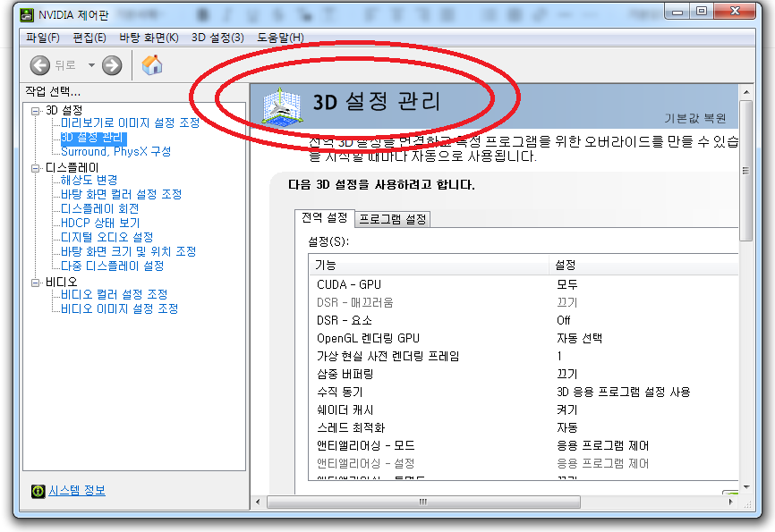Click 3D 응용 프로그램 설정 사용 value
Screen dimensions: 775x532
click(623, 392)
